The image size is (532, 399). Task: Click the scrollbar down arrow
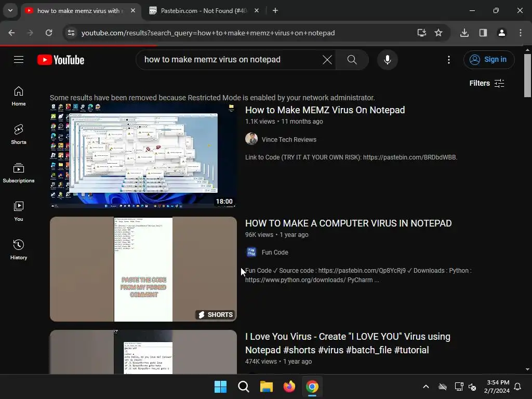(527, 369)
